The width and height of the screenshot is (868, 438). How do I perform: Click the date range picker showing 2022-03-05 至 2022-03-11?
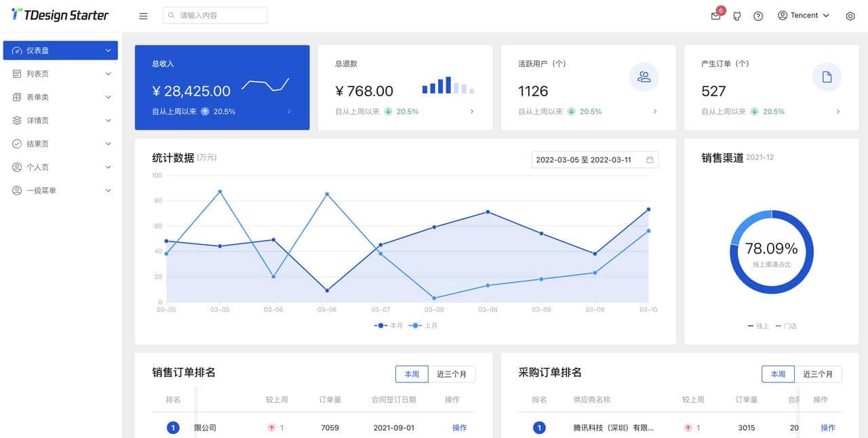595,159
